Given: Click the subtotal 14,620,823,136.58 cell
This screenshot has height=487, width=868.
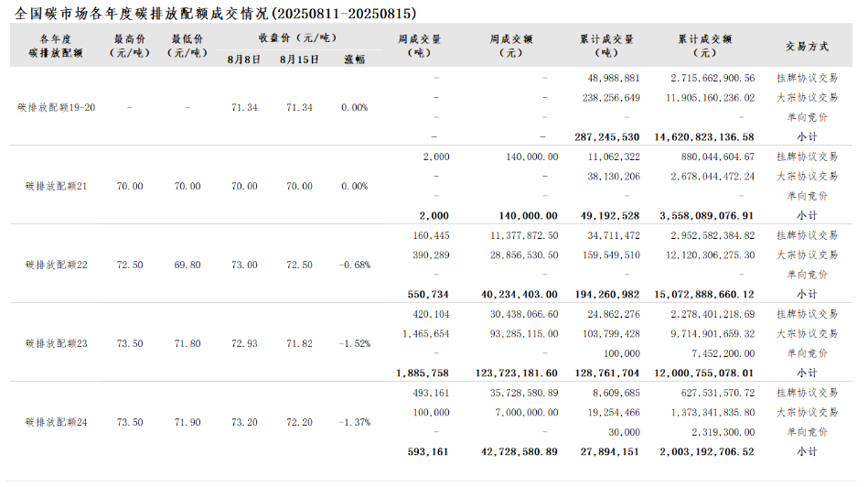Looking at the screenshot, I should click(703, 136).
